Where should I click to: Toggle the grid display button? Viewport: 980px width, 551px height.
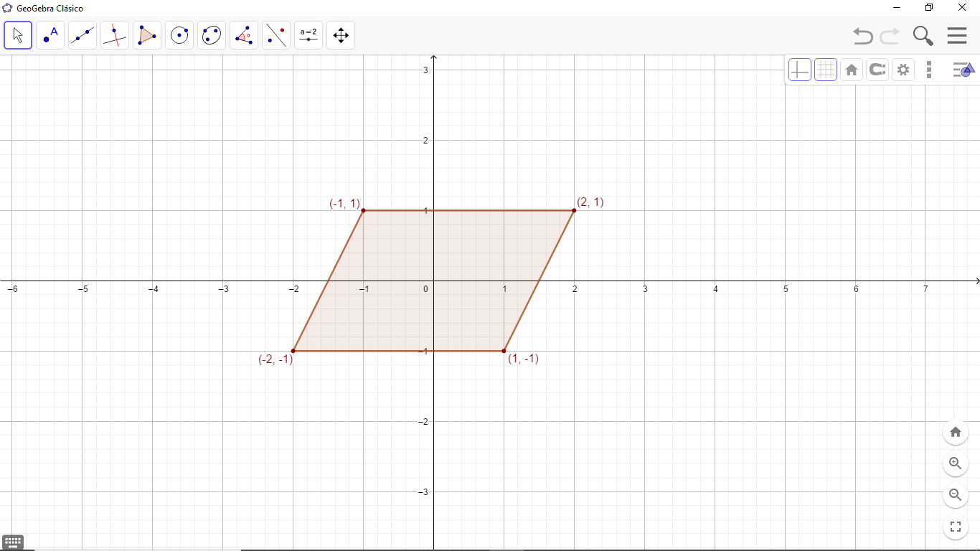coord(826,70)
